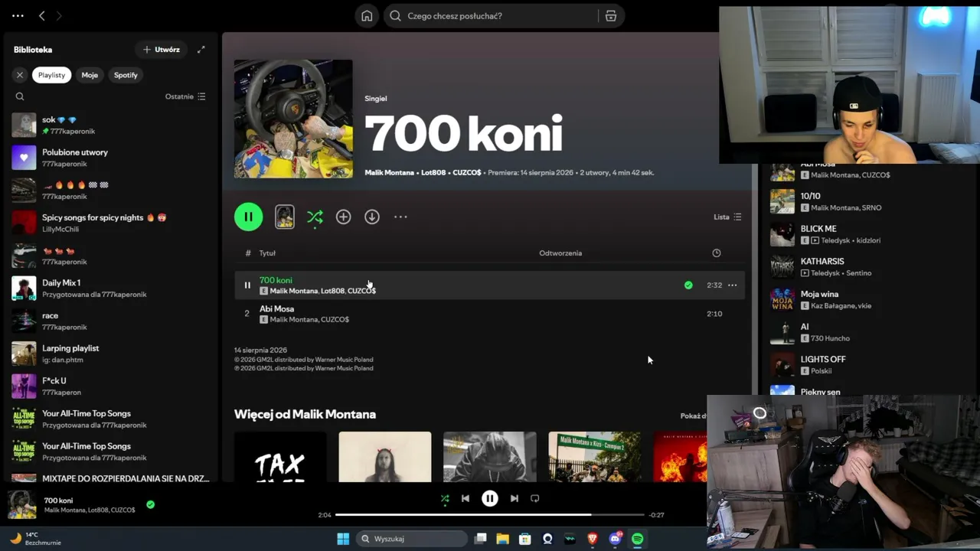Image resolution: width=980 pixels, height=551 pixels.
Task: Go forward with the right arrow
Action: tap(59, 15)
